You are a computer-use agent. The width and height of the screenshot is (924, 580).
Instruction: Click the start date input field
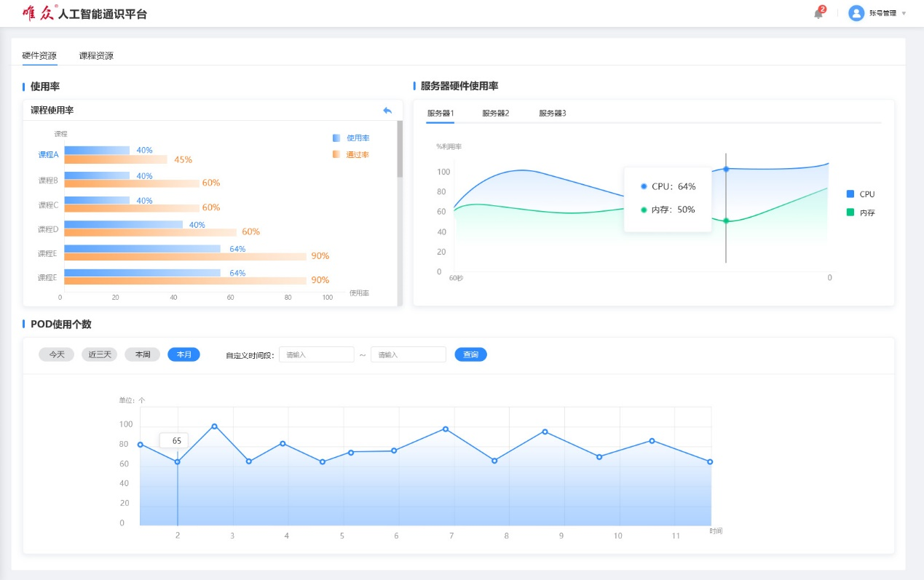click(316, 354)
